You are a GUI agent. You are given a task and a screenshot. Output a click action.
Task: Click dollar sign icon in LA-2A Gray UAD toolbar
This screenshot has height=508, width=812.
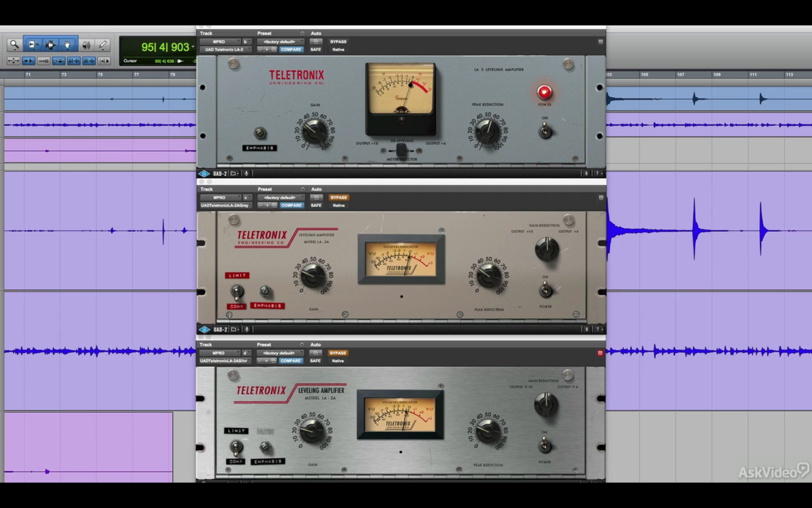[586, 330]
